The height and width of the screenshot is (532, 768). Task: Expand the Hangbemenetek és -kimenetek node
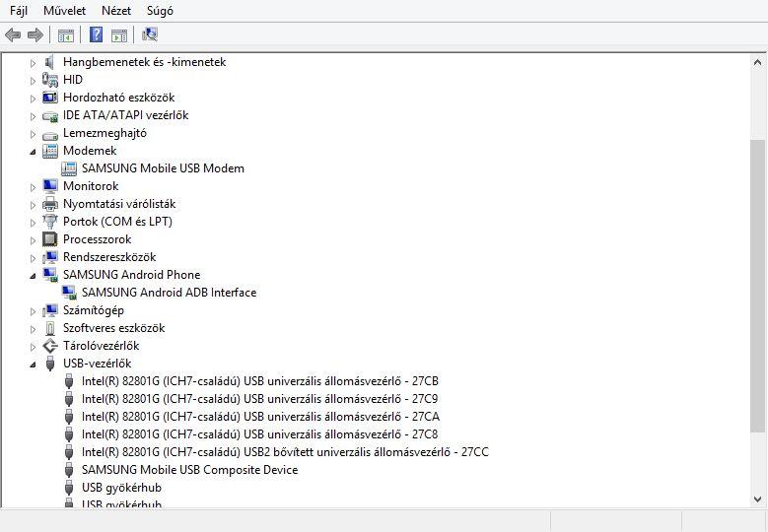coord(33,63)
